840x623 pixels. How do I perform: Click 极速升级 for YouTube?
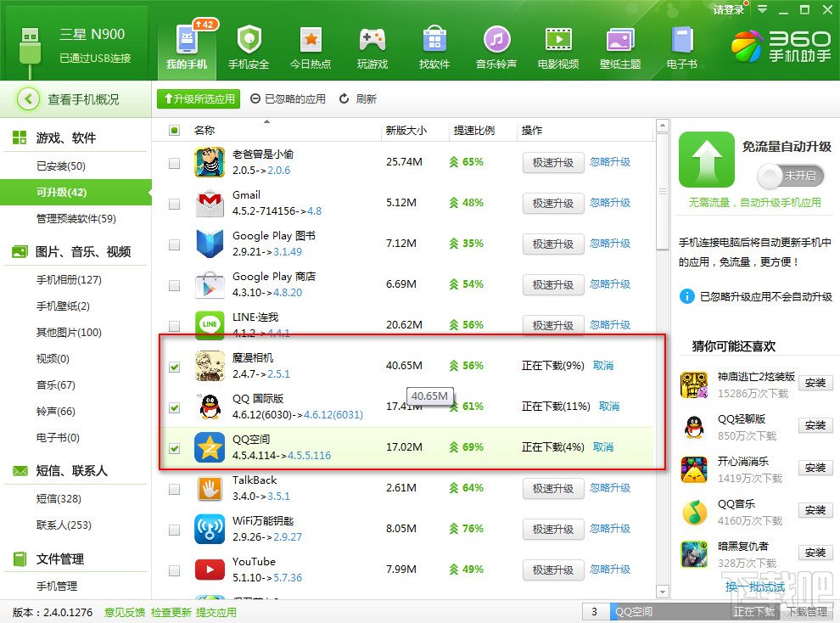tap(553, 570)
